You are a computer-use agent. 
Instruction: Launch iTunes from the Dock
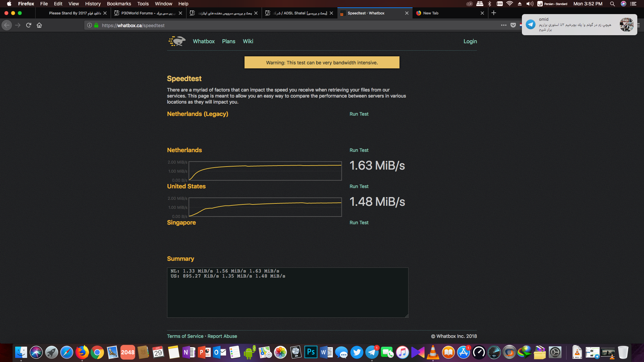point(402,352)
